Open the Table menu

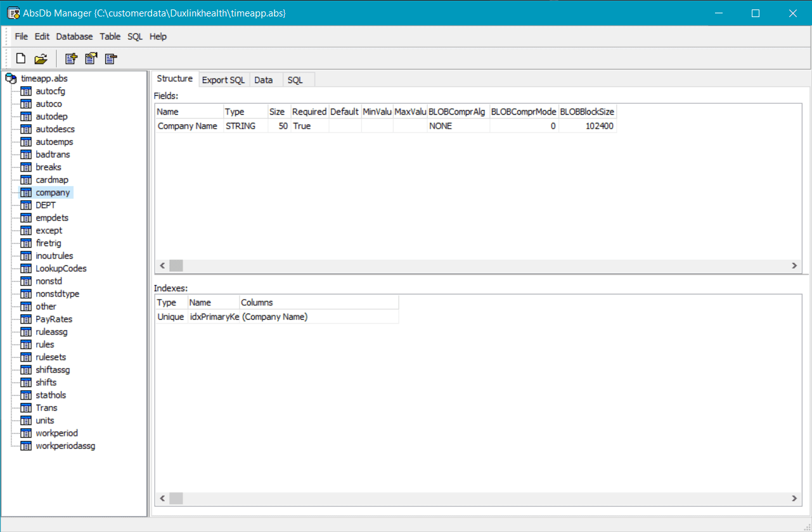click(x=110, y=37)
